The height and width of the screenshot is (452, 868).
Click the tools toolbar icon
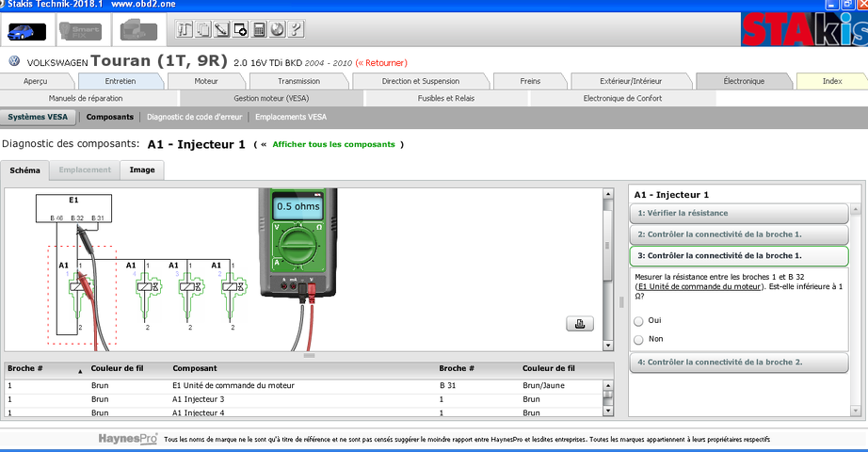[185, 29]
